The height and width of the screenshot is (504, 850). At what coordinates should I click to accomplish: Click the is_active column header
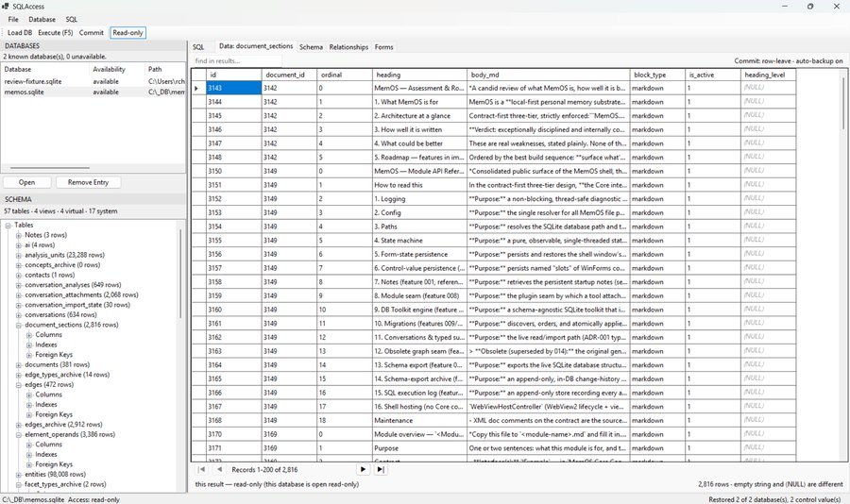click(x=713, y=75)
